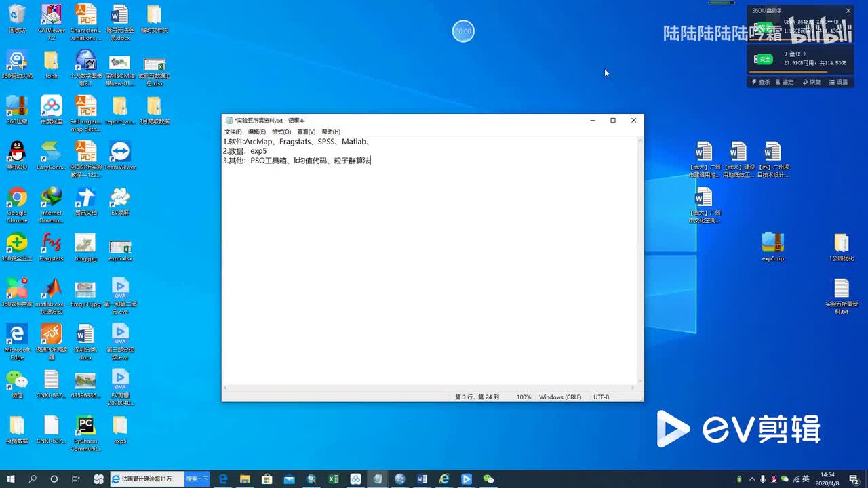Click the UTF-8 encoding status in Notepad
This screenshot has width=868, height=488.
tap(601, 397)
